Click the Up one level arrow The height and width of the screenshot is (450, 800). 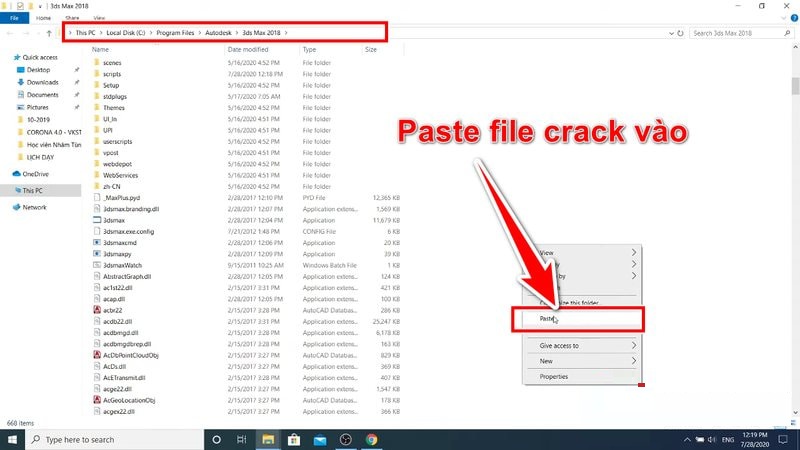(49, 33)
